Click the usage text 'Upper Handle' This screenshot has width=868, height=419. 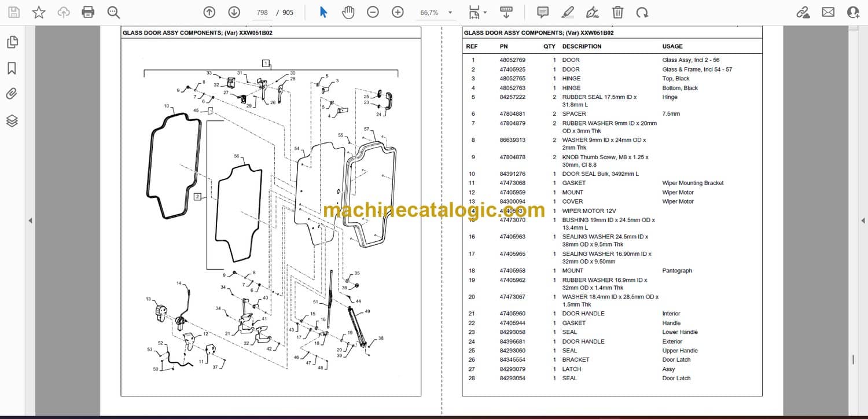[680, 351]
